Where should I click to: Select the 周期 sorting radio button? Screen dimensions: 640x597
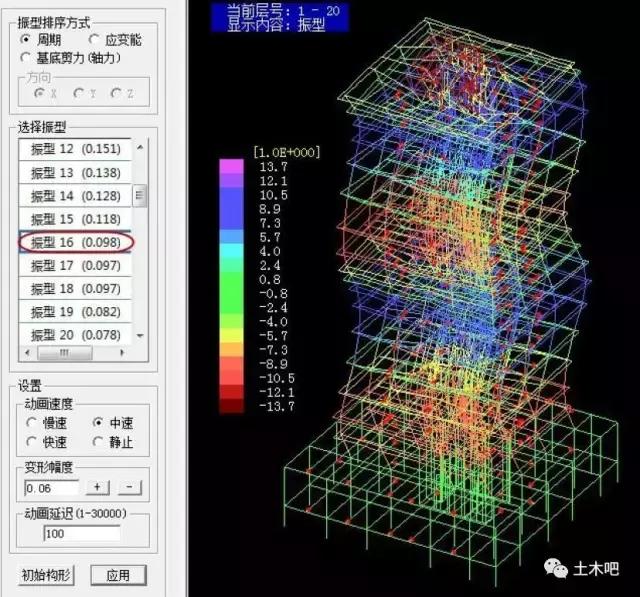point(25,39)
